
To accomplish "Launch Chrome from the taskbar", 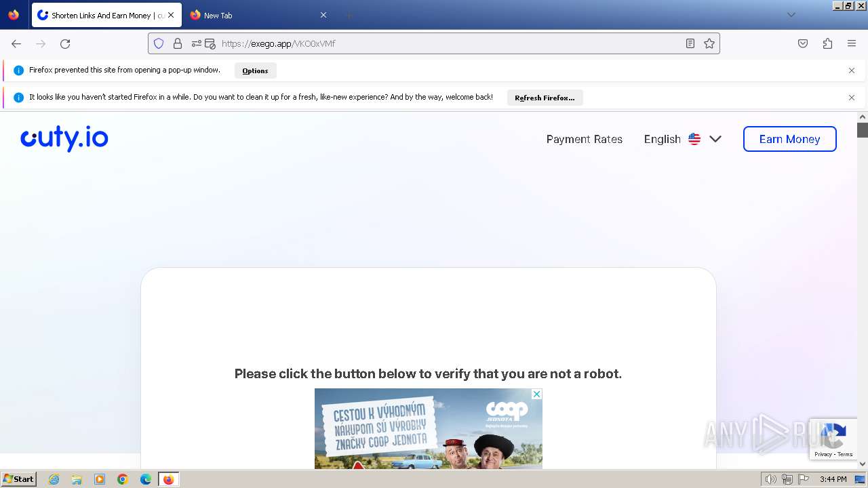I will pyautogui.click(x=123, y=479).
